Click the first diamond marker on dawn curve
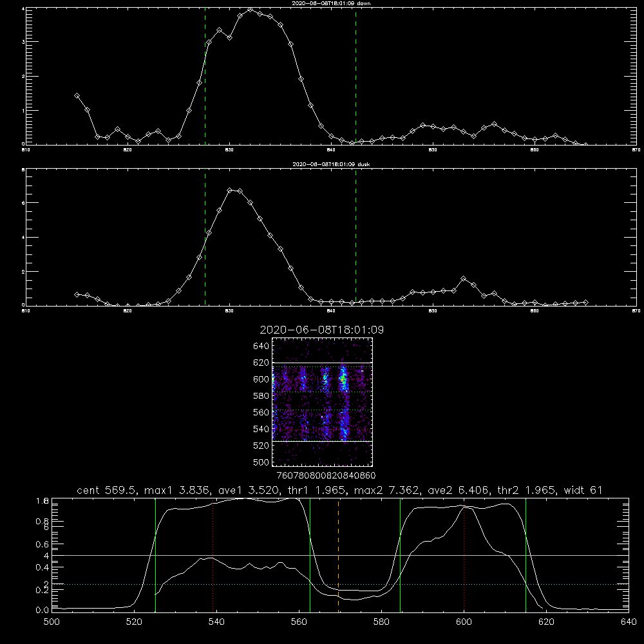 (77, 96)
